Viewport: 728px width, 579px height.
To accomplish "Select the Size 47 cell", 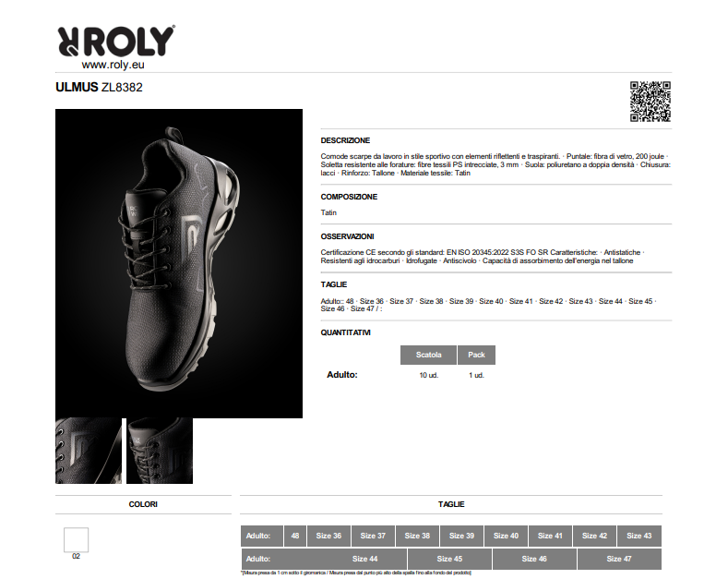I will coord(619,559).
